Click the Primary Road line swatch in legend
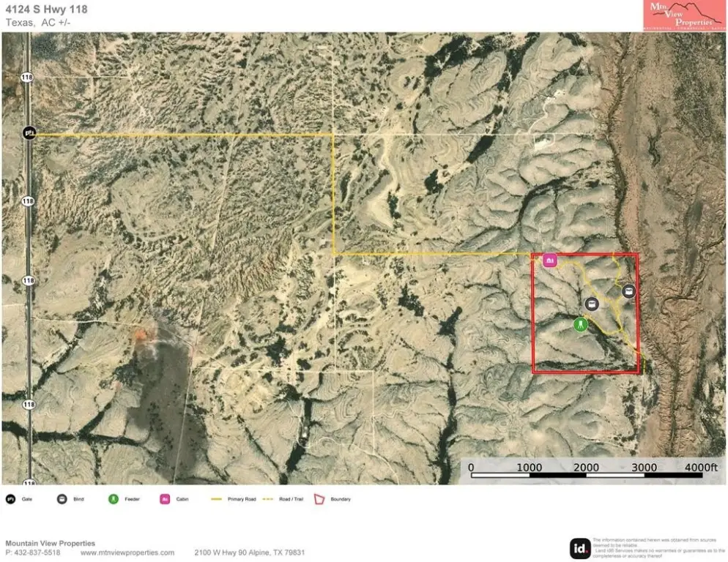Screen dimensions: 728x562 (216, 499)
